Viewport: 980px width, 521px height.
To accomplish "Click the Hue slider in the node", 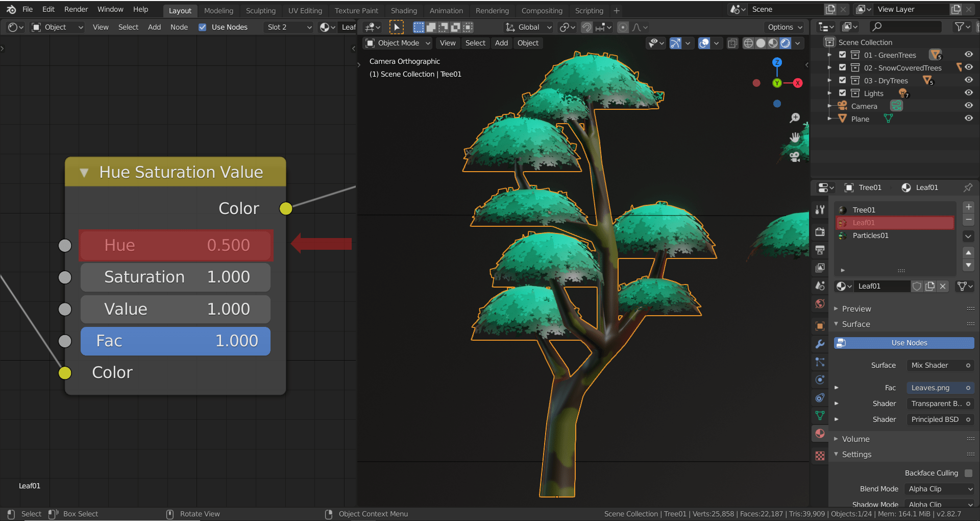I will click(176, 245).
